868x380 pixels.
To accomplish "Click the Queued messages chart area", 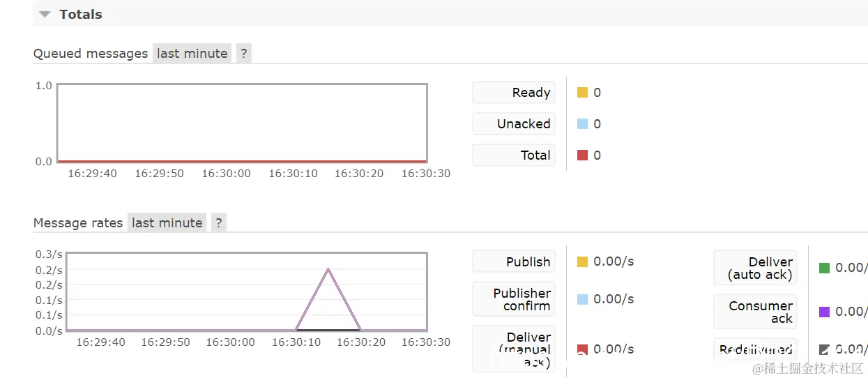I will tap(242, 123).
